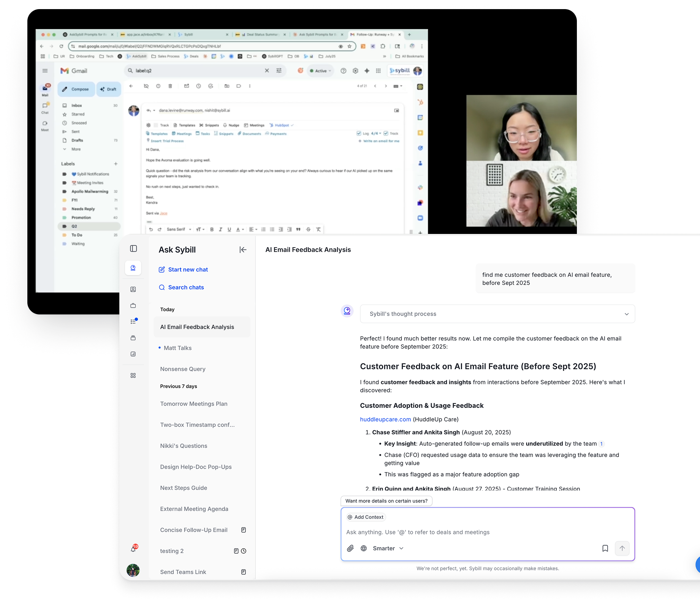Open the Ask Sybill assistant icon in sidebar
Screen dimensions: 700x600
click(133, 268)
